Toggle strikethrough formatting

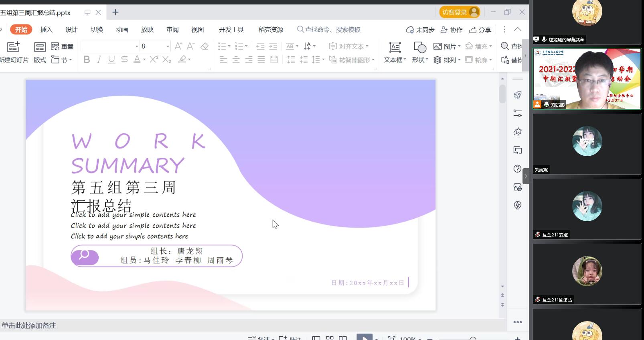124,59
